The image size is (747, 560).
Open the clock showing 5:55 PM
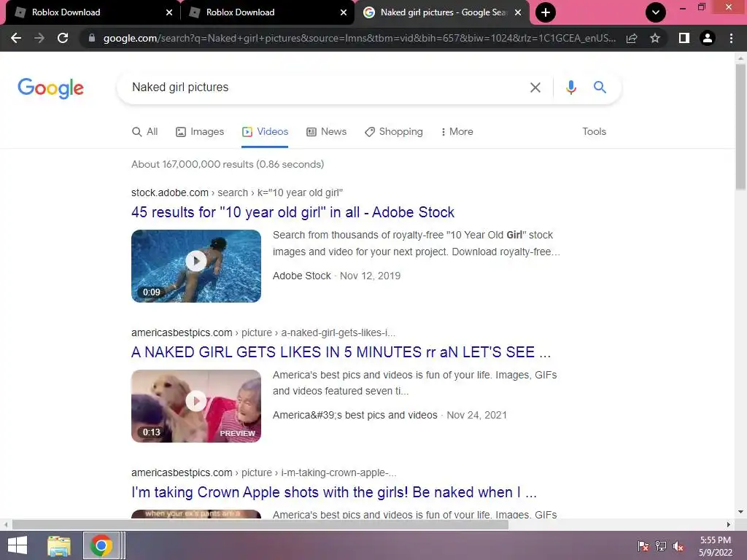pos(715,546)
